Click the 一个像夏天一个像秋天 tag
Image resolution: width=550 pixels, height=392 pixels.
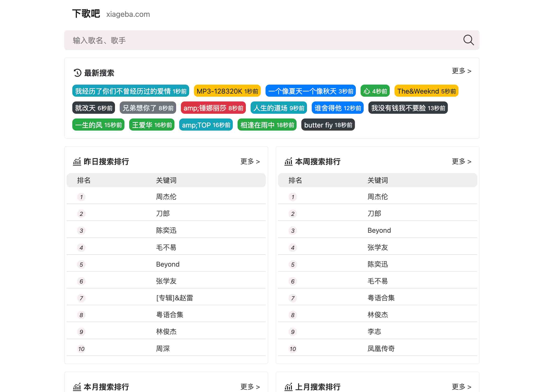[x=311, y=91]
